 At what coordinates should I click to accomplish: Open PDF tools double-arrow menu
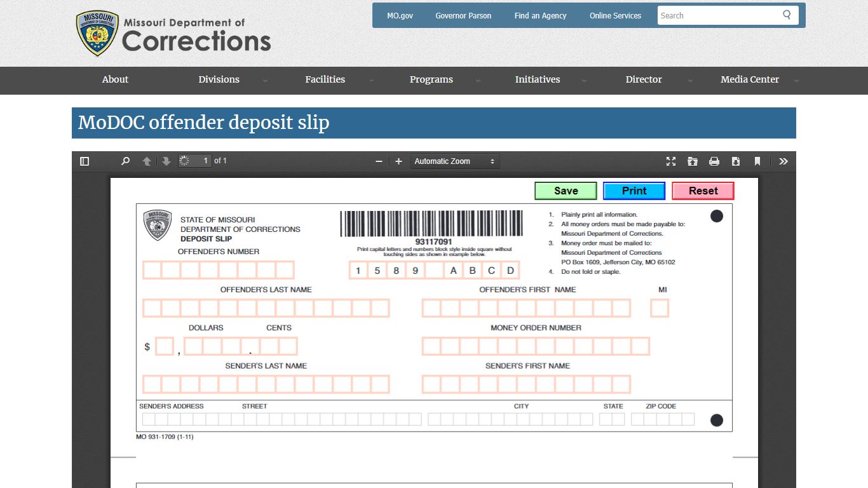[783, 161]
